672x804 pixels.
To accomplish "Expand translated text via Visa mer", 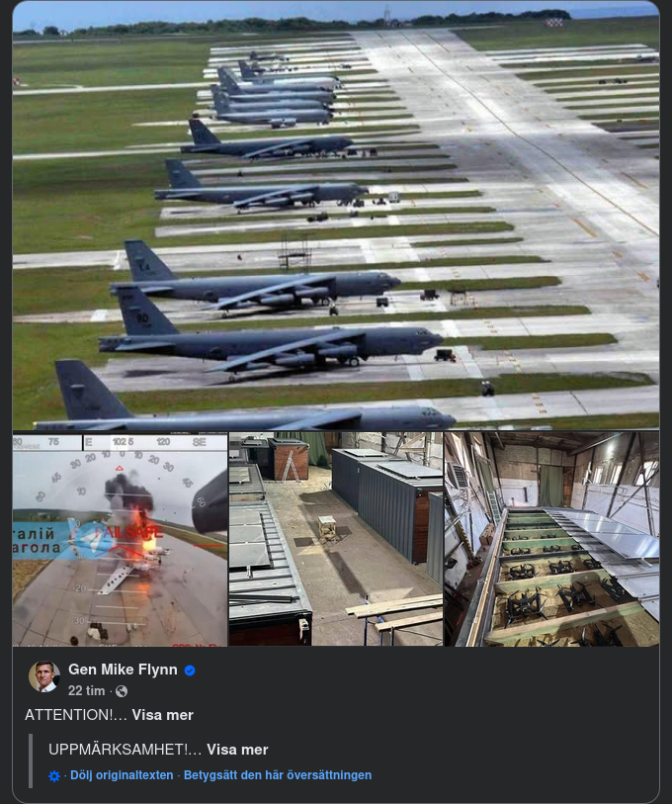I will [x=237, y=750].
